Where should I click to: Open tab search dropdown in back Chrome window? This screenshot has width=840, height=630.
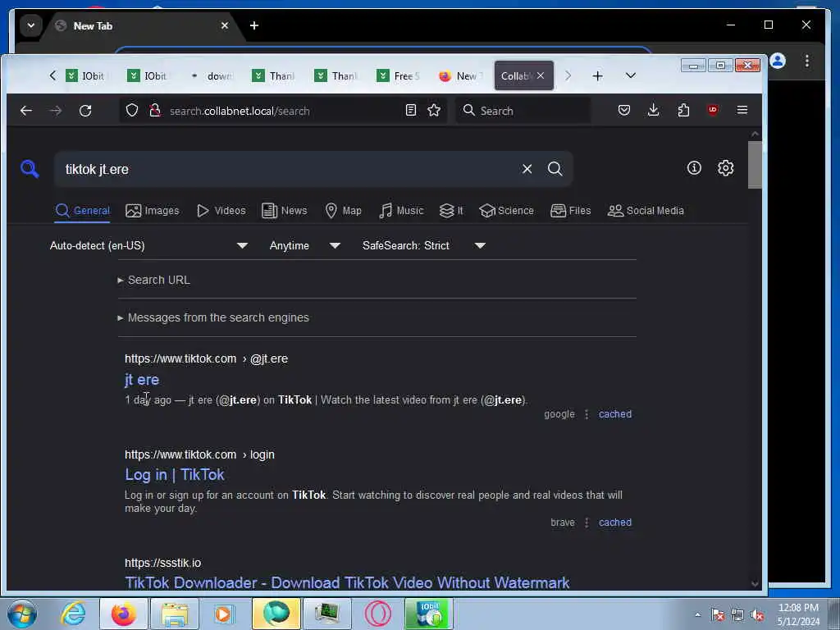click(31, 25)
